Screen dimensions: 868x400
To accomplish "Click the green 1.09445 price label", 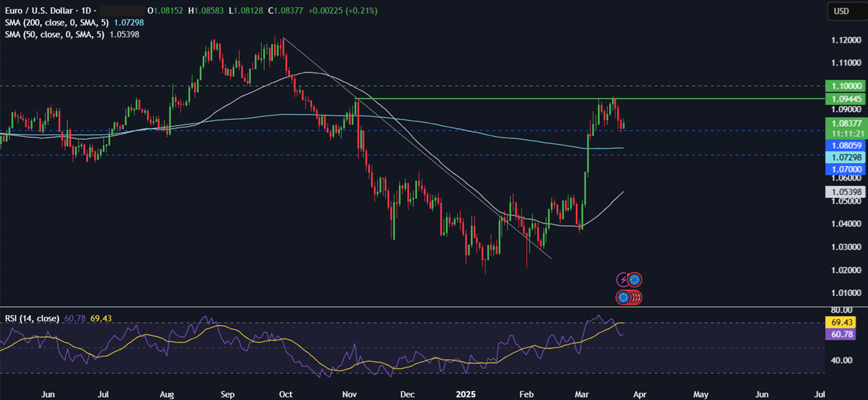I will tap(847, 99).
